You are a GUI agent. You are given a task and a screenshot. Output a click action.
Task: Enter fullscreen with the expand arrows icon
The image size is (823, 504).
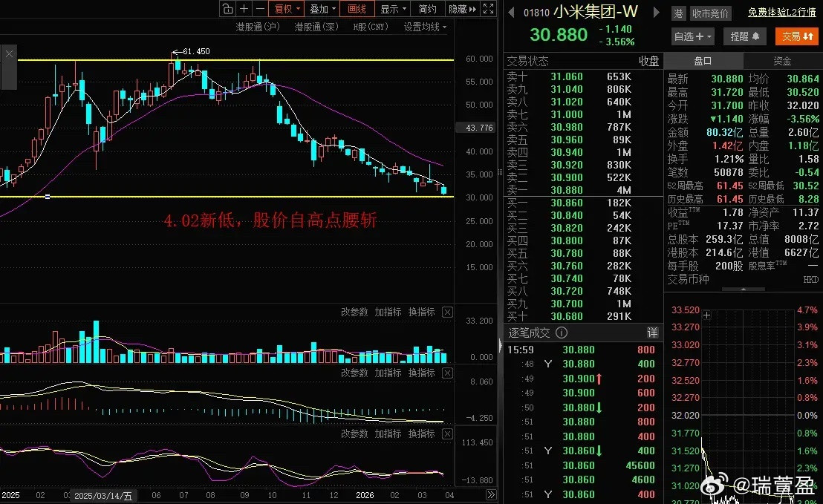(x=488, y=9)
